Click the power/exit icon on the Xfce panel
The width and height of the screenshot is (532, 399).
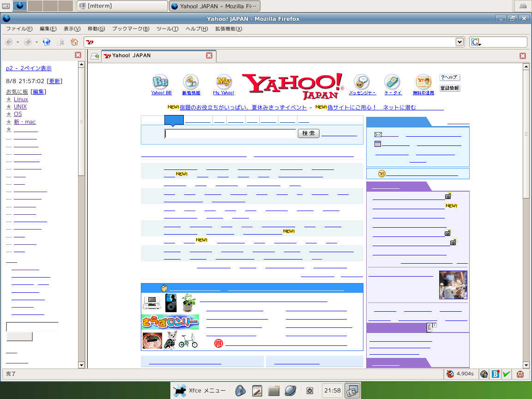(x=310, y=391)
